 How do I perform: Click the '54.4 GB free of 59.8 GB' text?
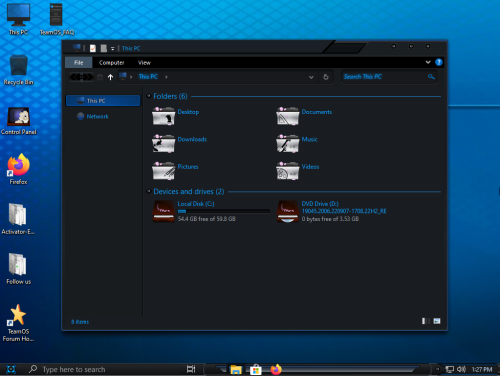(x=206, y=219)
